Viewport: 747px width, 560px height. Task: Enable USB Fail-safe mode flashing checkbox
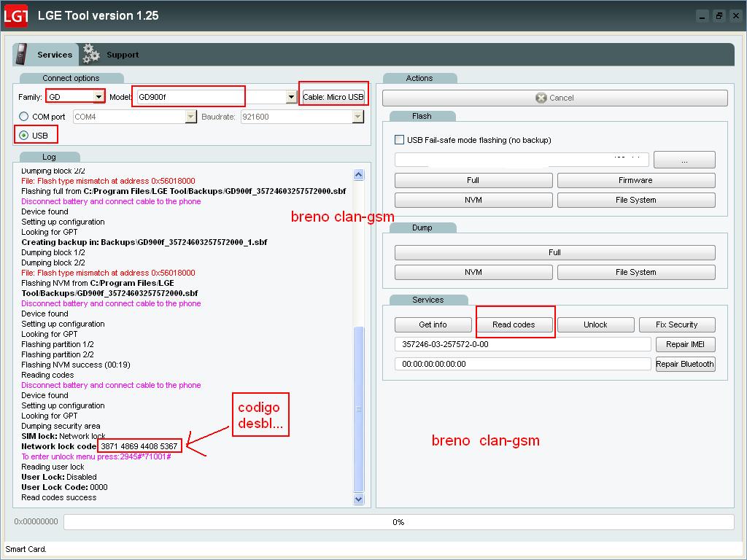coord(399,140)
